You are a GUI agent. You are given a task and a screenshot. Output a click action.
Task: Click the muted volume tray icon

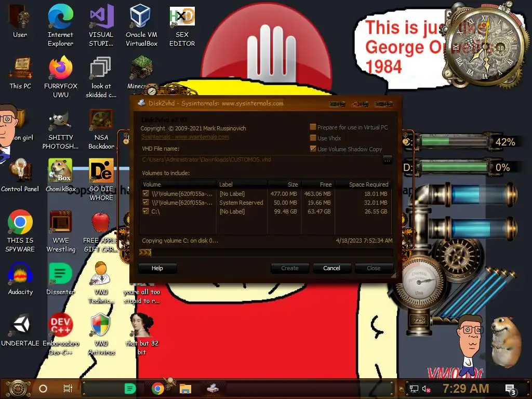pos(426,389)
